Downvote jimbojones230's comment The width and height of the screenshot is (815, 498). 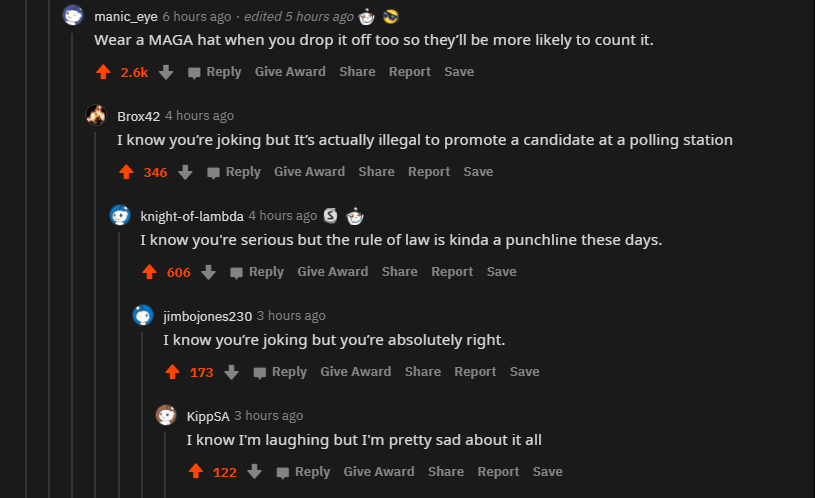(231, 372)
